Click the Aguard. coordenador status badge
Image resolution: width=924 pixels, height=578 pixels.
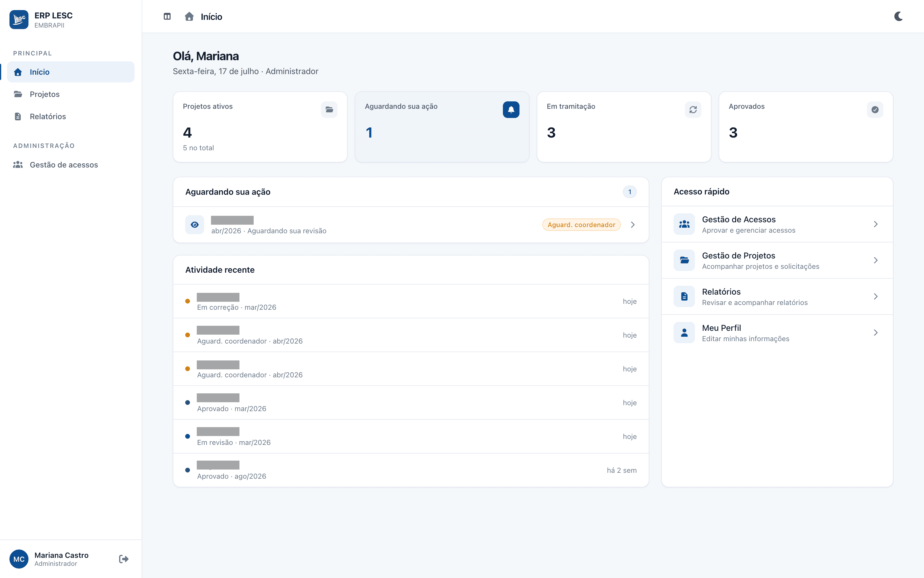[x=581, y=225]
